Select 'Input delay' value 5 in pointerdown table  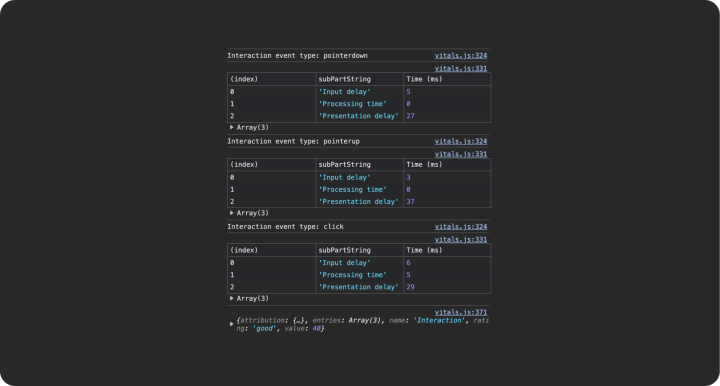coord(408,92)
